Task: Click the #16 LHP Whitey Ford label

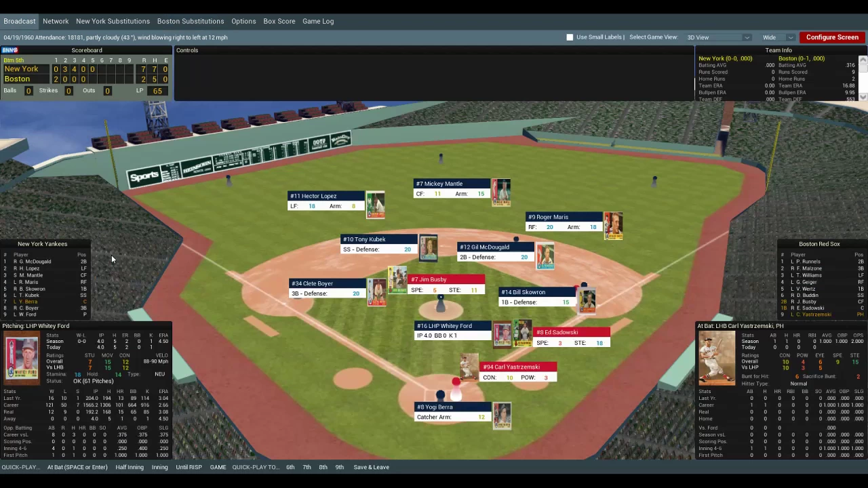Action: [452, 326]
